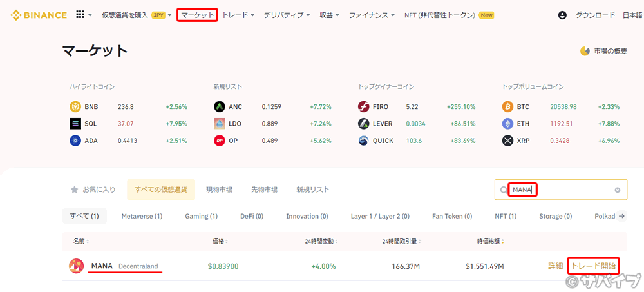
Task: Sort the table by 価格 column
Action: 220,242
